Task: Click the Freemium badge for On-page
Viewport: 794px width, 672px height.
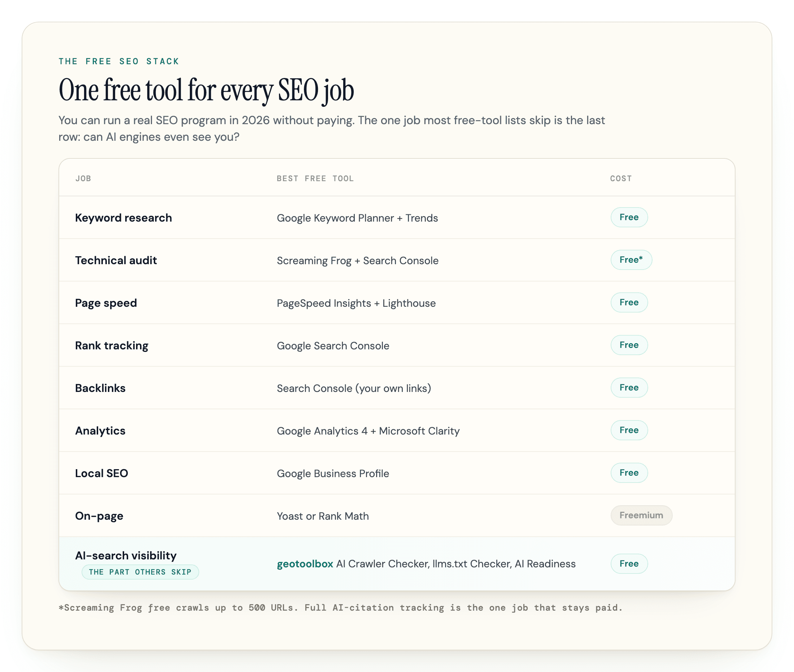Action: pyautogui.click(x=641, y=515)
